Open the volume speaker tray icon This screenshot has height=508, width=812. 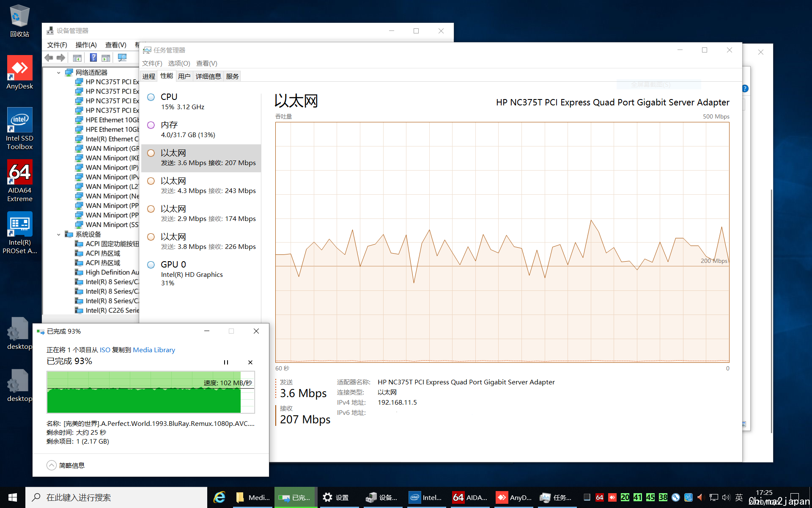tap(726, 497)
